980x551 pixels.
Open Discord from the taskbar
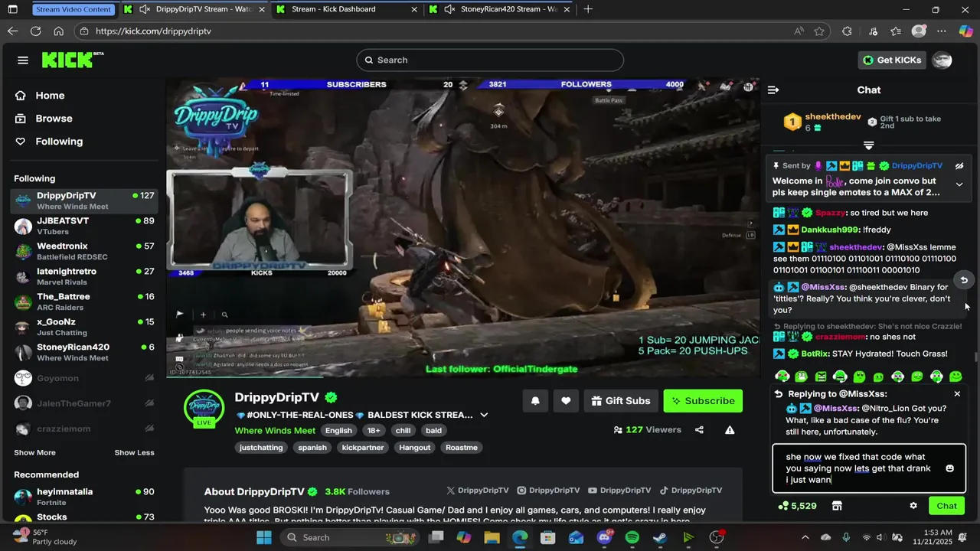[604, 538]
